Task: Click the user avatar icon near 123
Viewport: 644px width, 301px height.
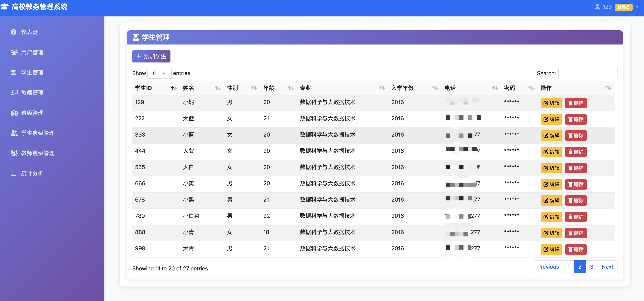Action: coord(597,7)
